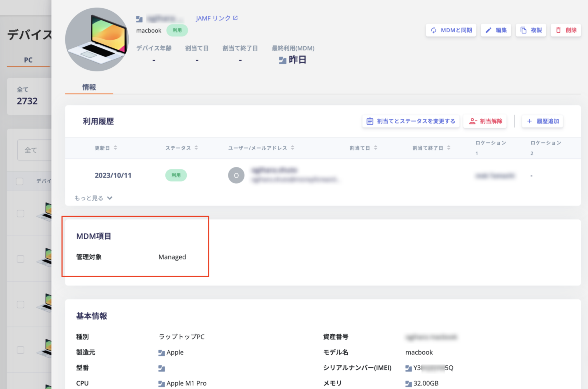
Task: Open the JAMF リンク link
Action: click(213, 18)
